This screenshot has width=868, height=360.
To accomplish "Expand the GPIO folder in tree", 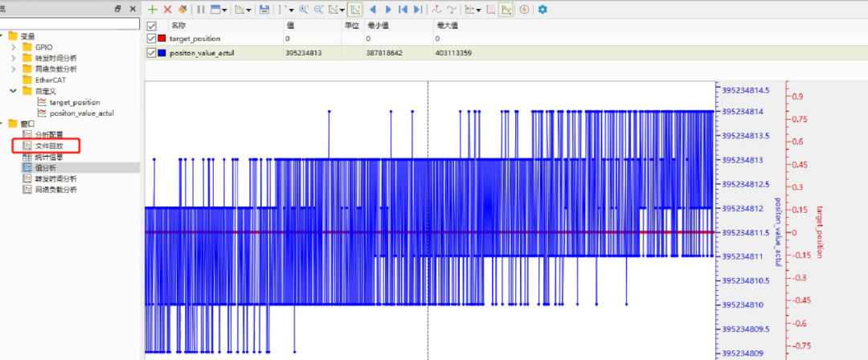I will click(14, 47).
